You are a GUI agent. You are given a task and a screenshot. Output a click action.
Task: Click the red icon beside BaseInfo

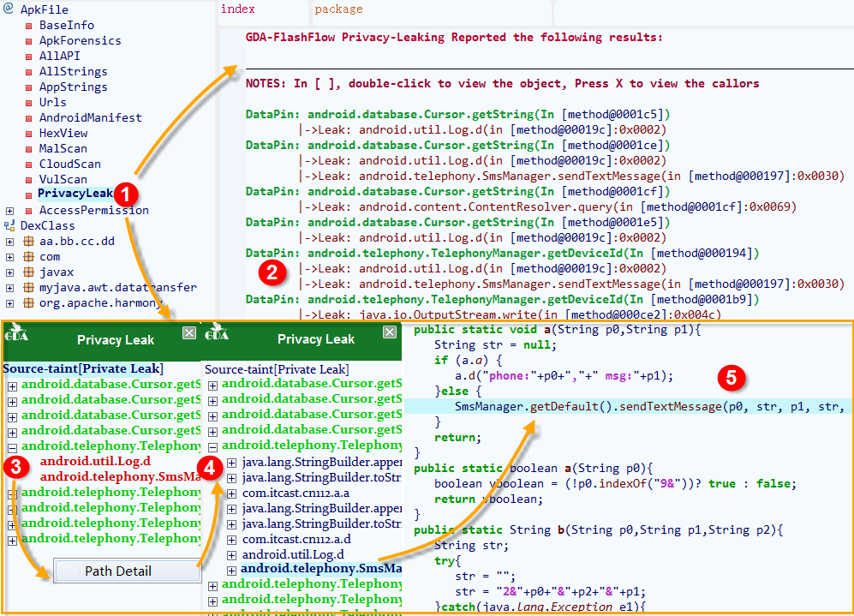point(29,26)
